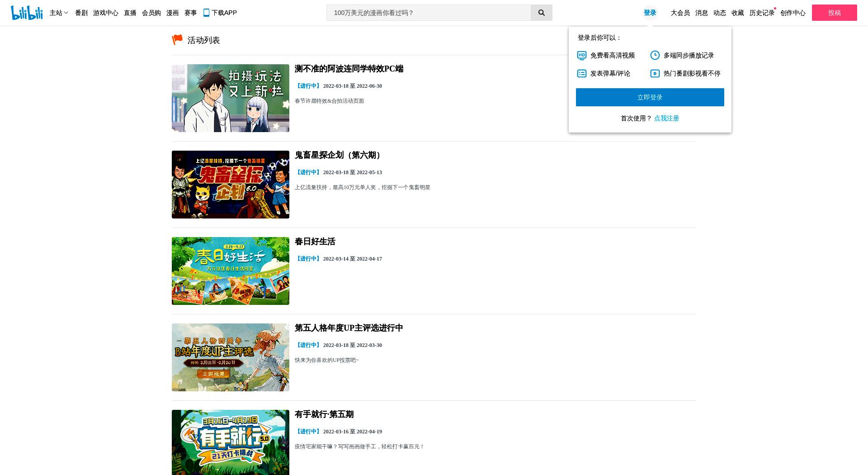The height and width of the screenshot is (475, 868).
Task: Click the orange flag icon by 活动列表
Action: coord(177,40)
